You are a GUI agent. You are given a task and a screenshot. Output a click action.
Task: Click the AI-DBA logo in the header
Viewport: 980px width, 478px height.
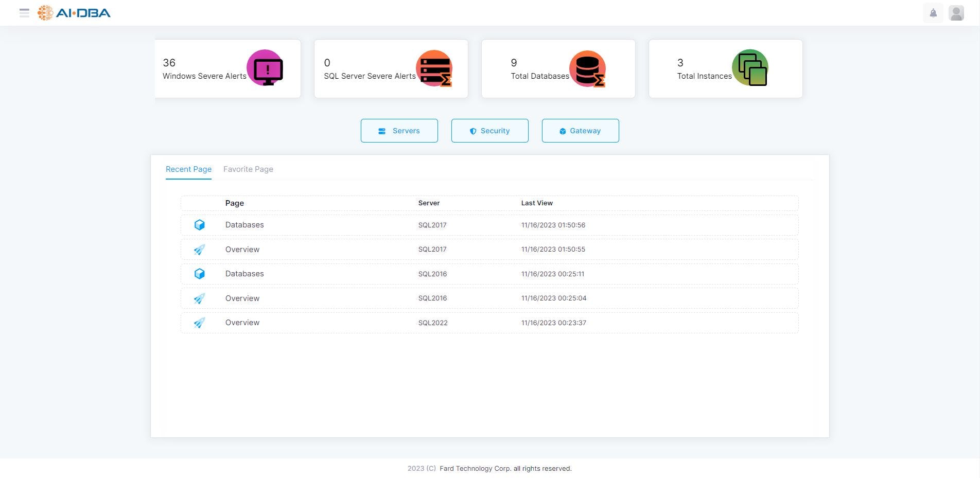tap(74, 13)
